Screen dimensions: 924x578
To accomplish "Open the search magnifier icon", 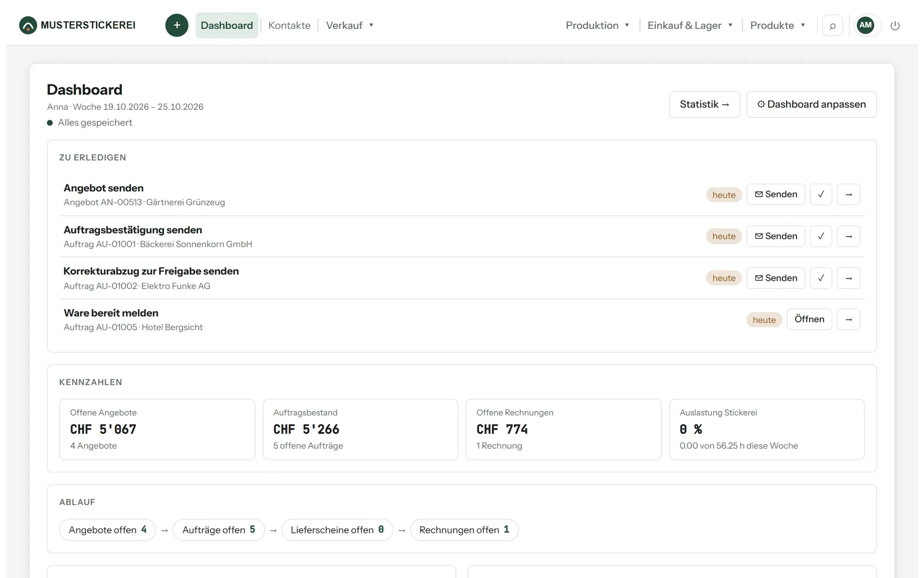I will 832,25.
